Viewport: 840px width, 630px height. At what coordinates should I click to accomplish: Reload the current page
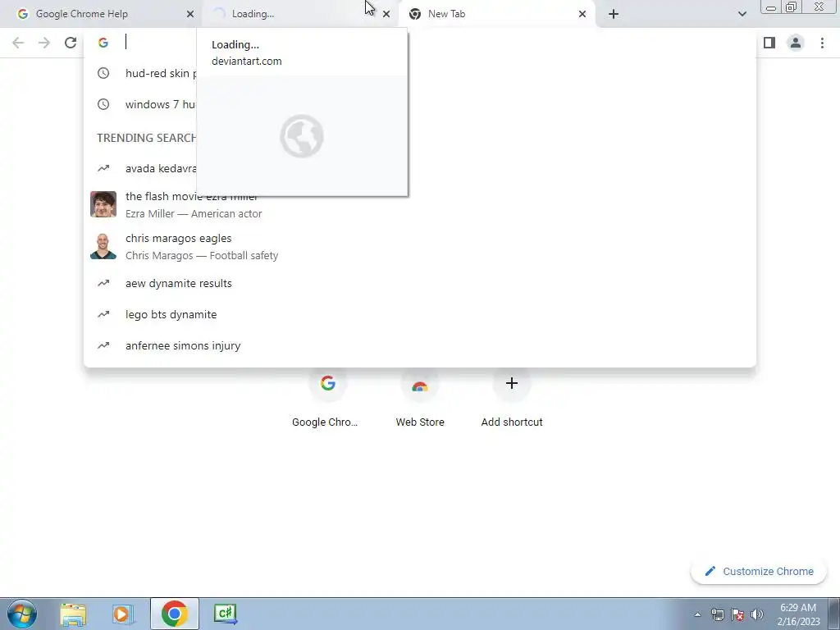71,43
